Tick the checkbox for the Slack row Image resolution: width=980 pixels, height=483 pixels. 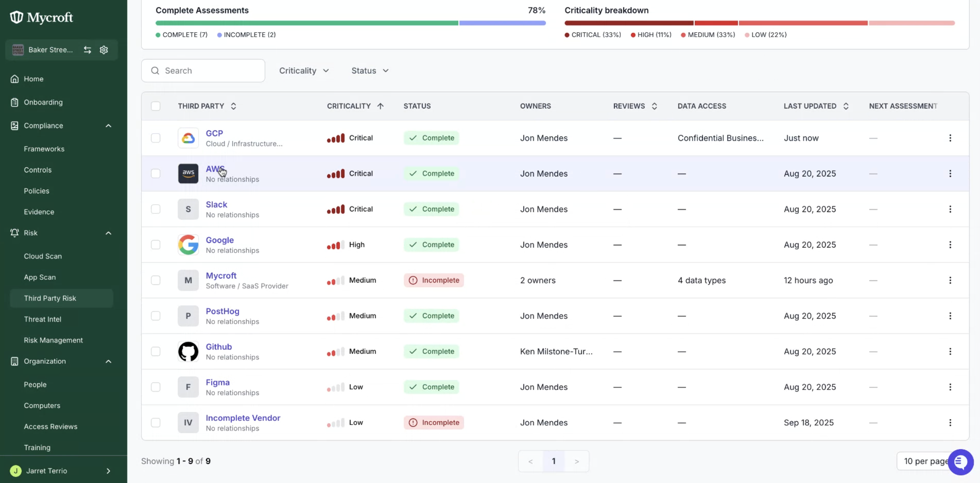pyautogui.click(x=156, y=209)
